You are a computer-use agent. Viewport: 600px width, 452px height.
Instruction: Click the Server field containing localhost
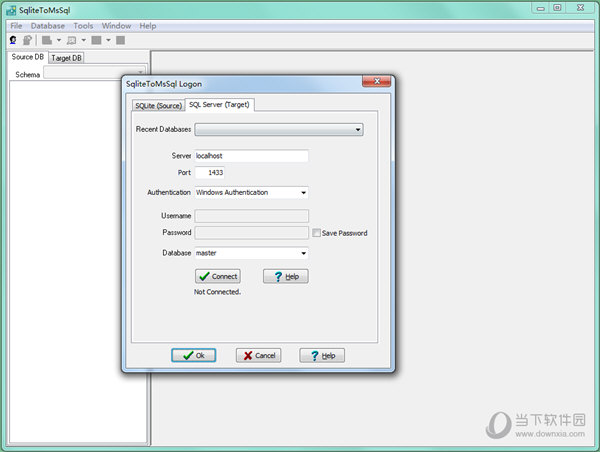251,156
